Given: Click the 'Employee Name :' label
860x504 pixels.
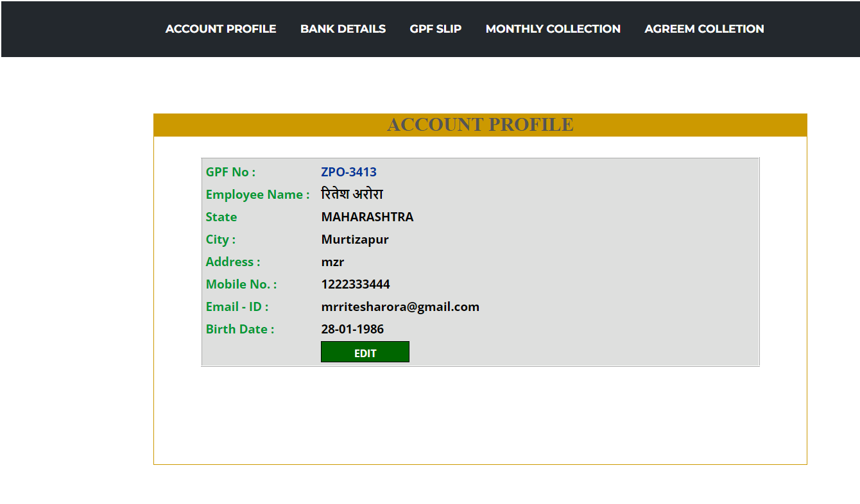Looking at the screenshot, I should pos(257,194).
